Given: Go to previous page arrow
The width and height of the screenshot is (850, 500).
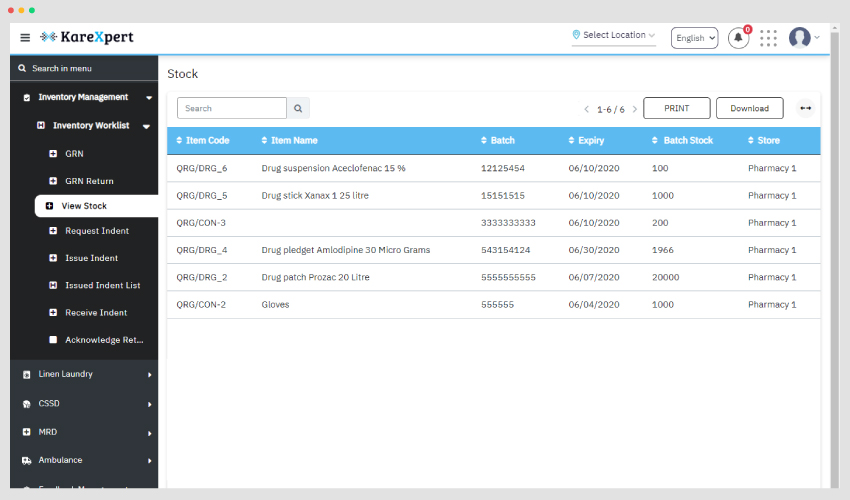Looking at the screenshot, I should pyautogui.click(x=586, y=109).
